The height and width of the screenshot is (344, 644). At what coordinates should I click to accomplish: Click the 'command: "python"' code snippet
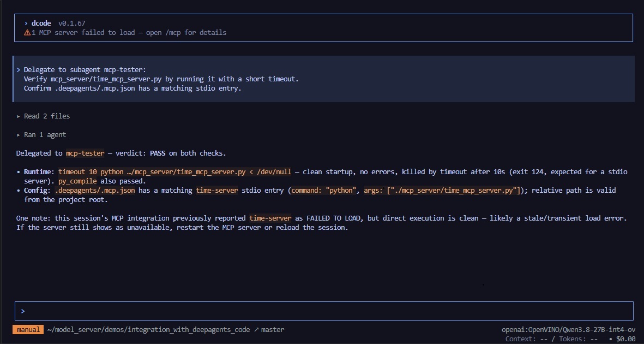click(324, 191)
